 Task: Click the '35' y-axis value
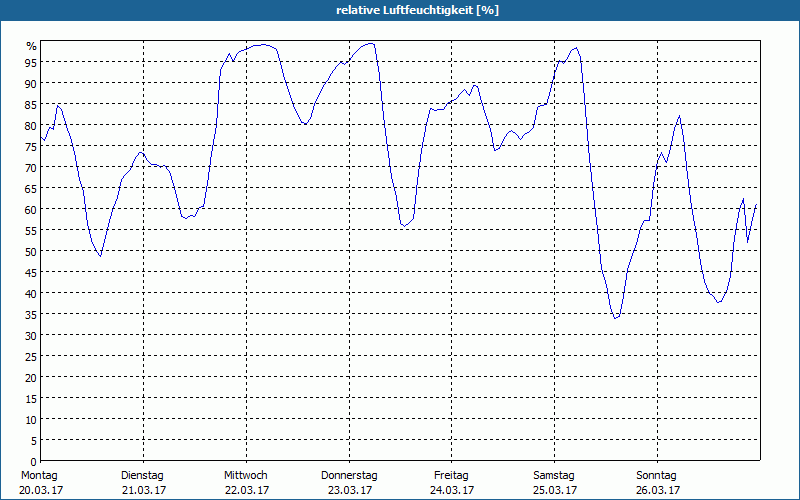tap(31, 315)
